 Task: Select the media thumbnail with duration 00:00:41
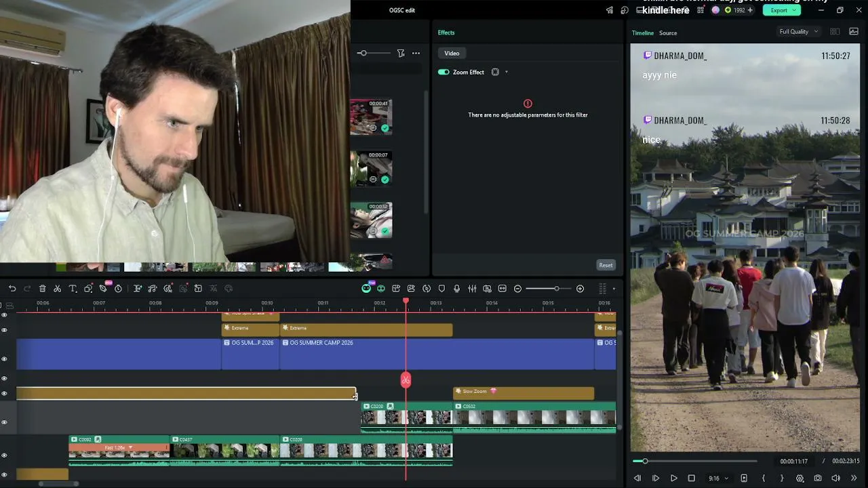[x=371, y=117]
